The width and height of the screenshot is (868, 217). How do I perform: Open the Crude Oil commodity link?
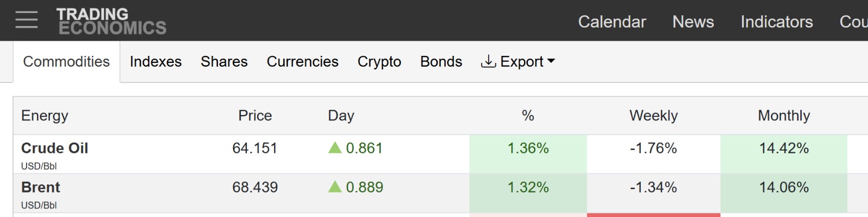point(54,148)
